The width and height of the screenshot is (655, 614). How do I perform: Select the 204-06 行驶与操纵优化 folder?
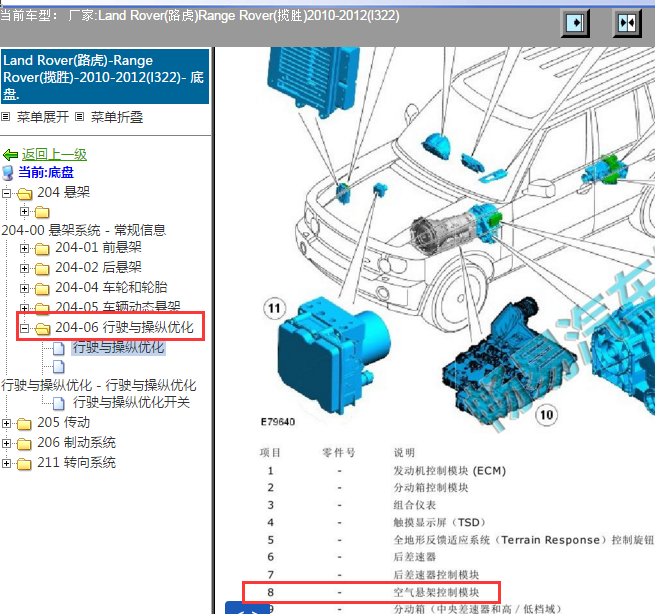coord(124,327)
